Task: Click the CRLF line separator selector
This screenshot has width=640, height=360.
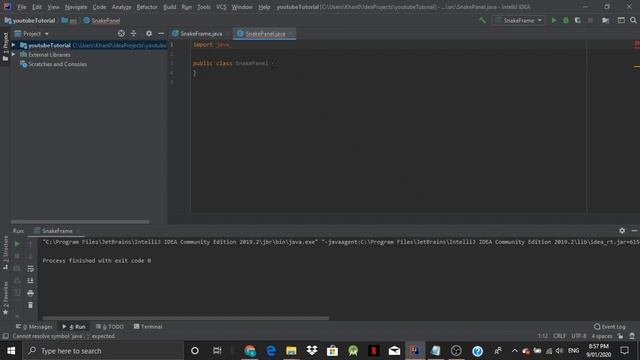Action: 559,336
